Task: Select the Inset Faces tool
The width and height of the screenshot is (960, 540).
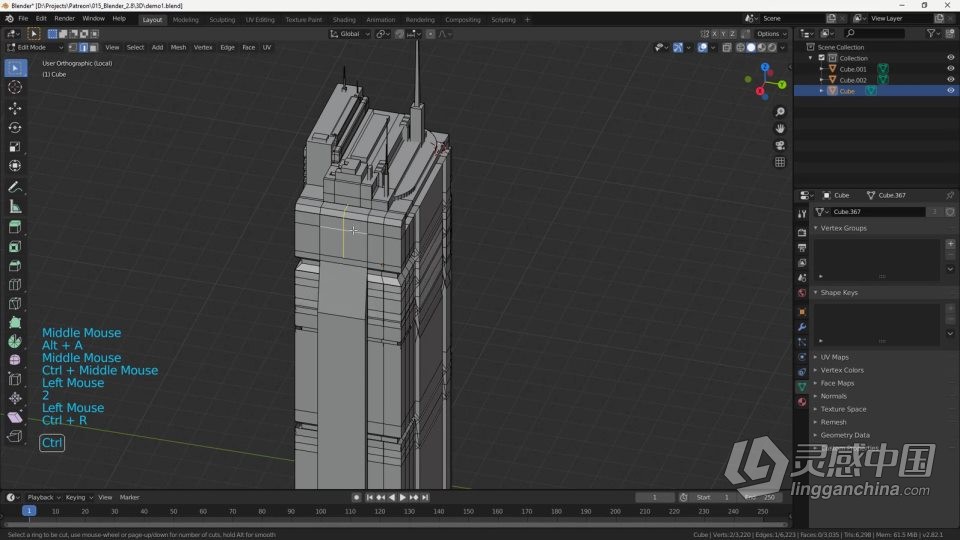Action: [x=15, y=246]
